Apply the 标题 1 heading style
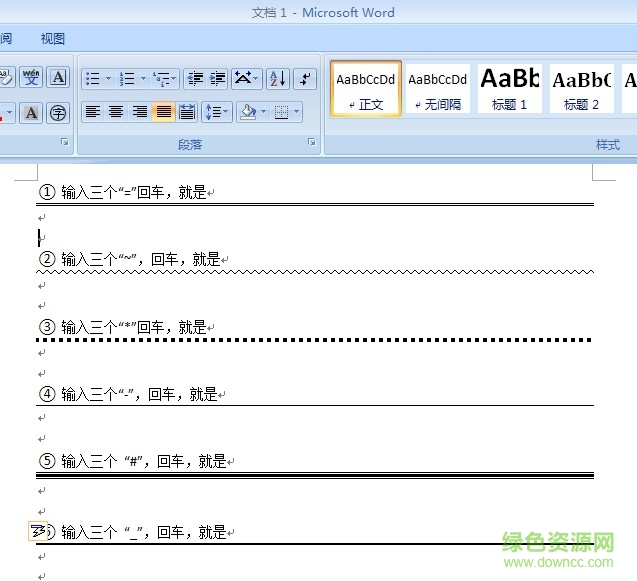The image size is (637, 581). [x=509, y=88]
